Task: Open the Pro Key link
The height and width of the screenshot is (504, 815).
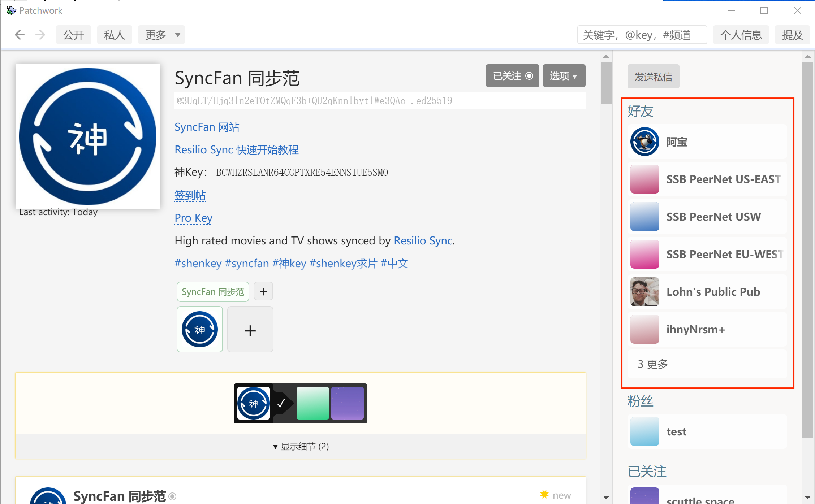Action: [194, 218]
